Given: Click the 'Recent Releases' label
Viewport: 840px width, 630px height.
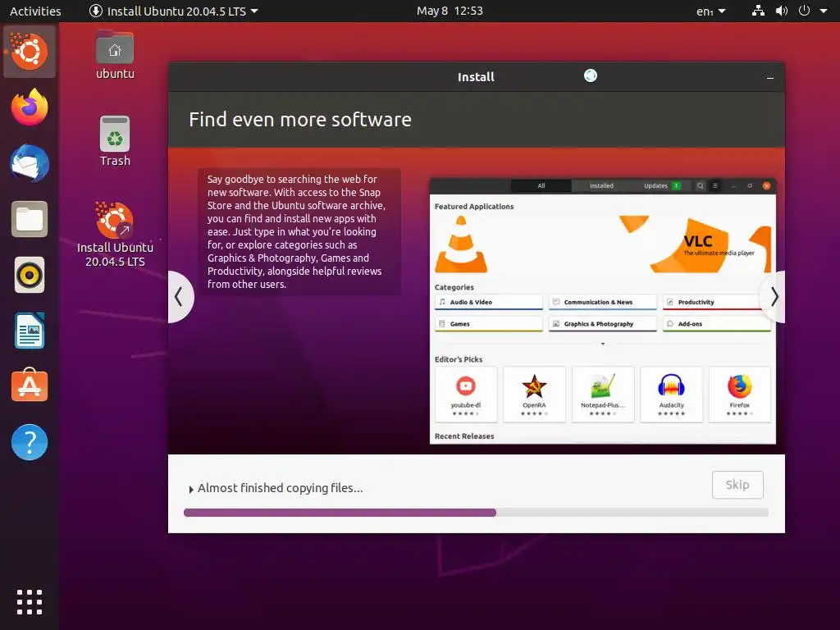Looking at the screenshot, I should [x=464, y=436].
